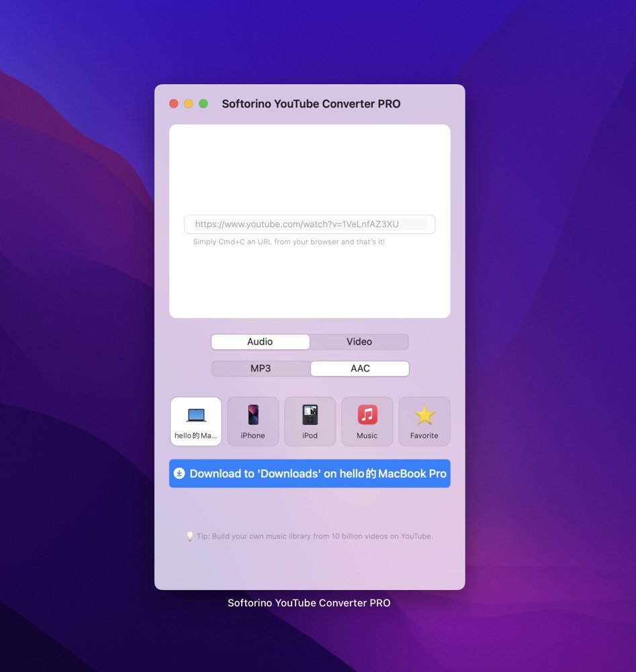
Task: Click the lightbulb tip about music library
Action: tap(309, 536)
